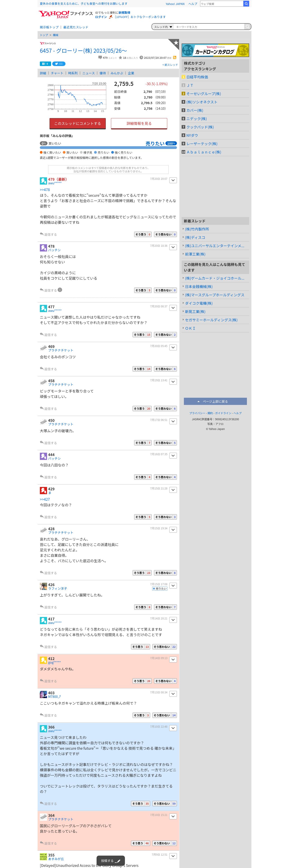Vote そう思わない on post 417

[x=165, y=647]
